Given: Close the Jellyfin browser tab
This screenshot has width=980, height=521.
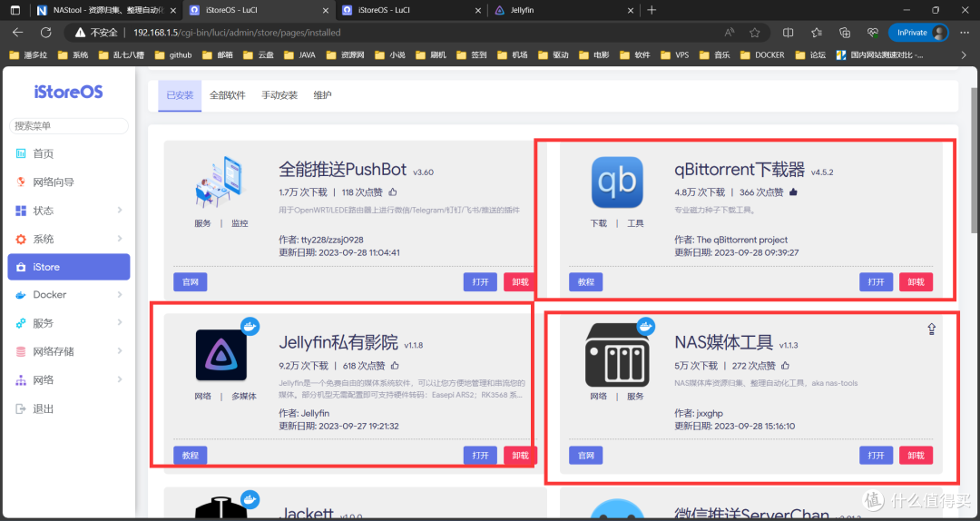Looking at the screenshot, I should click(x=631, y=10).
